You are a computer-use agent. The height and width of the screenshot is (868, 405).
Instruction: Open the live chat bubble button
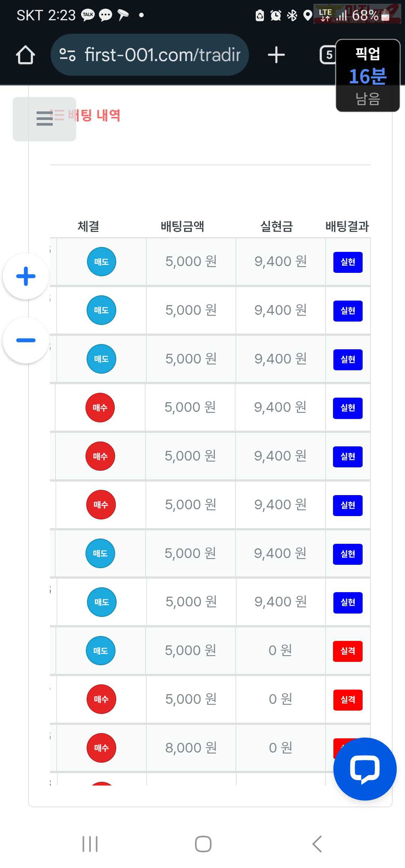pyautogui.click(x=365, y=769)
